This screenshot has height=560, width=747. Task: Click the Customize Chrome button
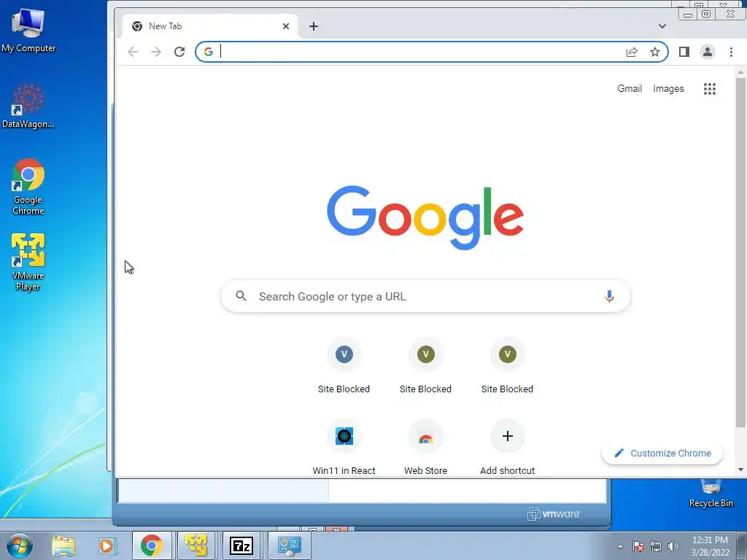662,454
